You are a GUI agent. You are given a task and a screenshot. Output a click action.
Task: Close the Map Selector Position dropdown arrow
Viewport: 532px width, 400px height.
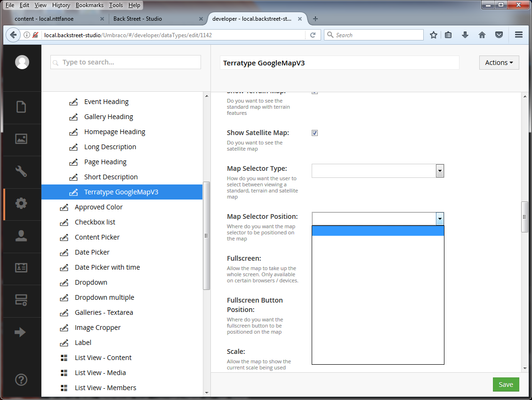point(440,219)
